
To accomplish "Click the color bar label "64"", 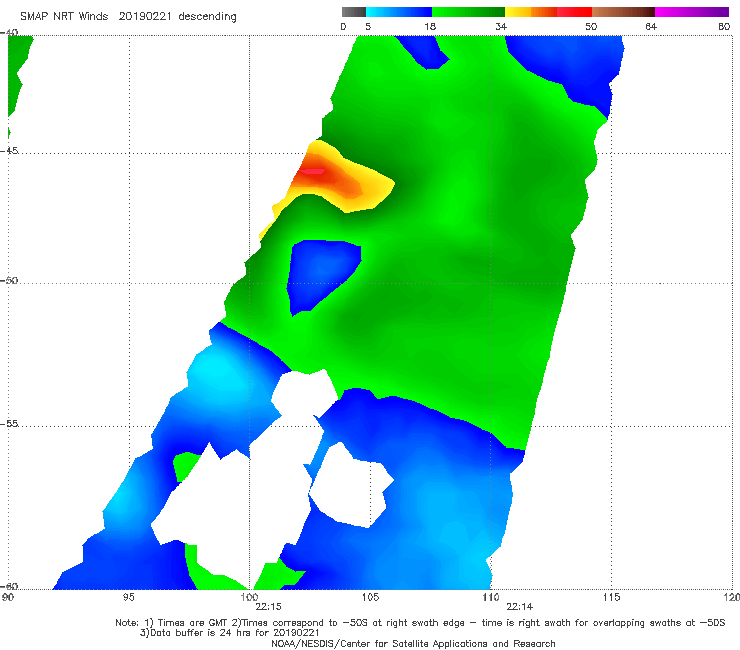I will [x=651, y=27].
